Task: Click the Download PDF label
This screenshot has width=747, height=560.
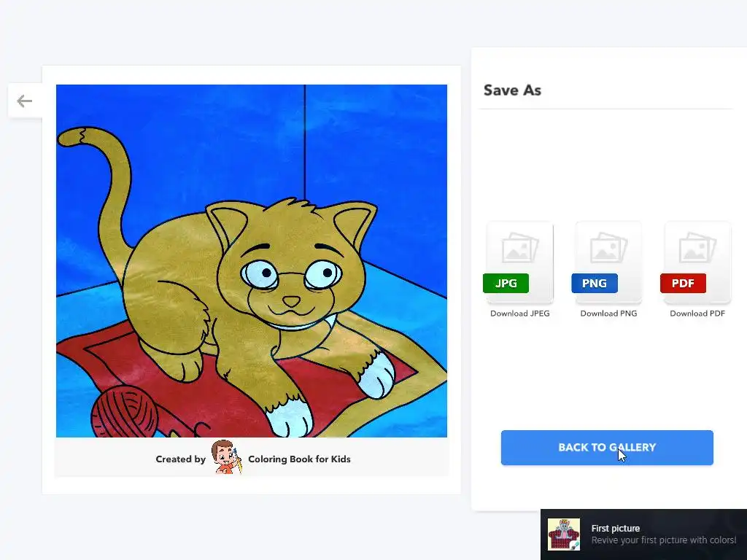Action: [x=697, y=314]
